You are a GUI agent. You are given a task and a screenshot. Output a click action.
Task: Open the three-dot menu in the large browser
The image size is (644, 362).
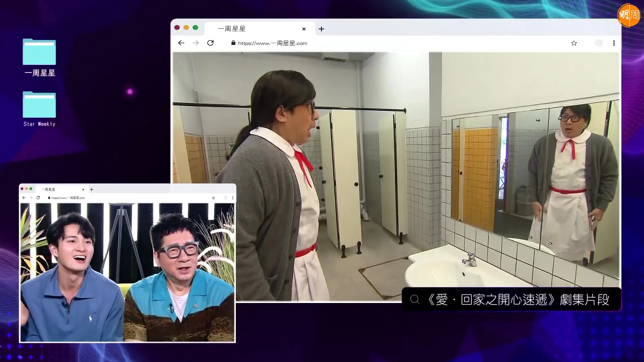point(614,43)
